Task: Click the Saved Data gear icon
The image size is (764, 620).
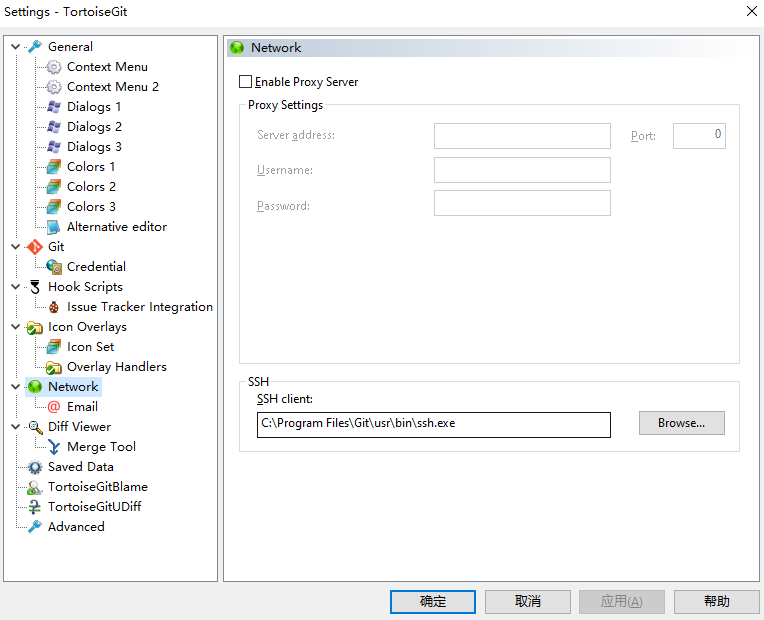Action: coord(35,467)
